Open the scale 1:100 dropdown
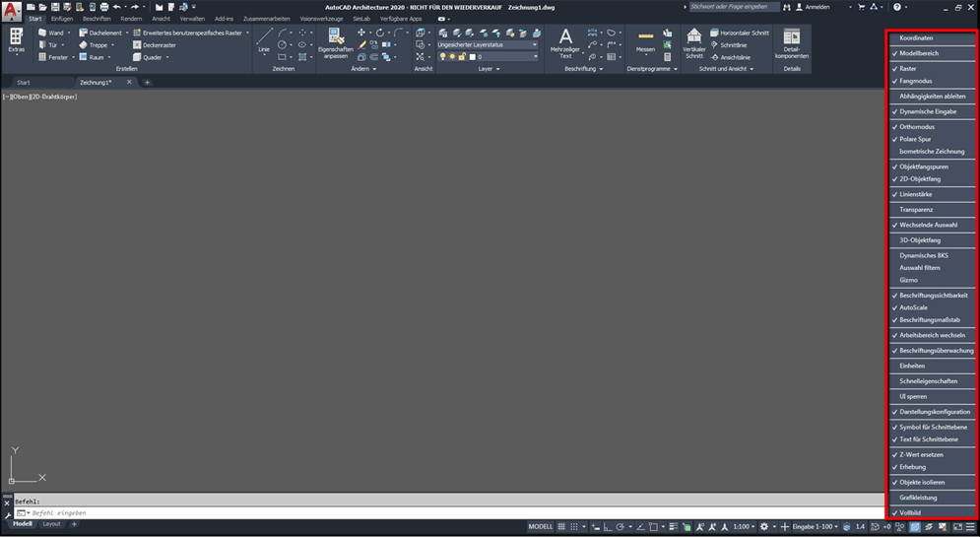Image resolution: width=980 pixels, height=537 pixels. point(746,527)
